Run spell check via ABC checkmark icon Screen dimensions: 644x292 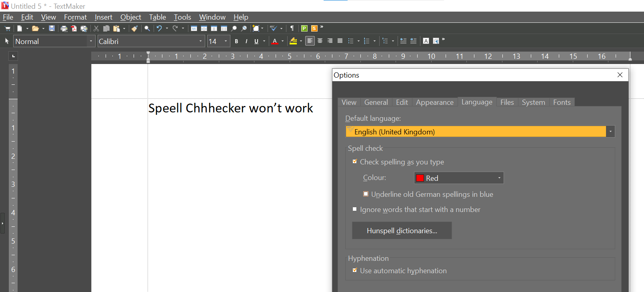273,28
